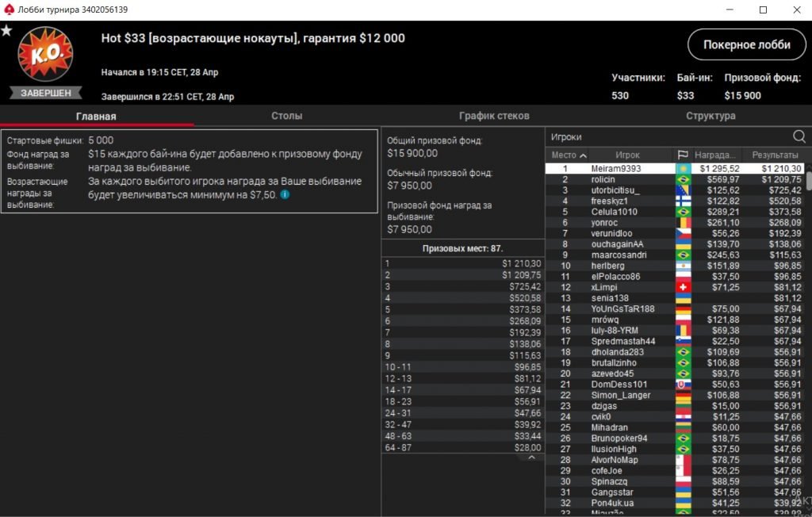
Task: Click the favorite star icon
Action: [7, 31]
